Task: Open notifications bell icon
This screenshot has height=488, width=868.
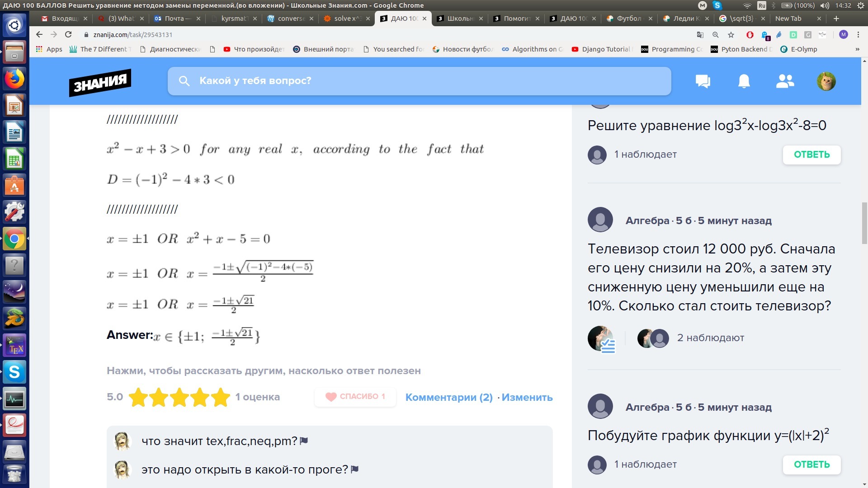Action: (x=744, y=81)
